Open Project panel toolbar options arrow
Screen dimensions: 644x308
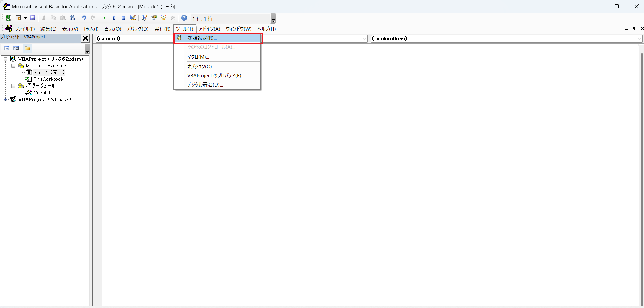tap(88, 49)
